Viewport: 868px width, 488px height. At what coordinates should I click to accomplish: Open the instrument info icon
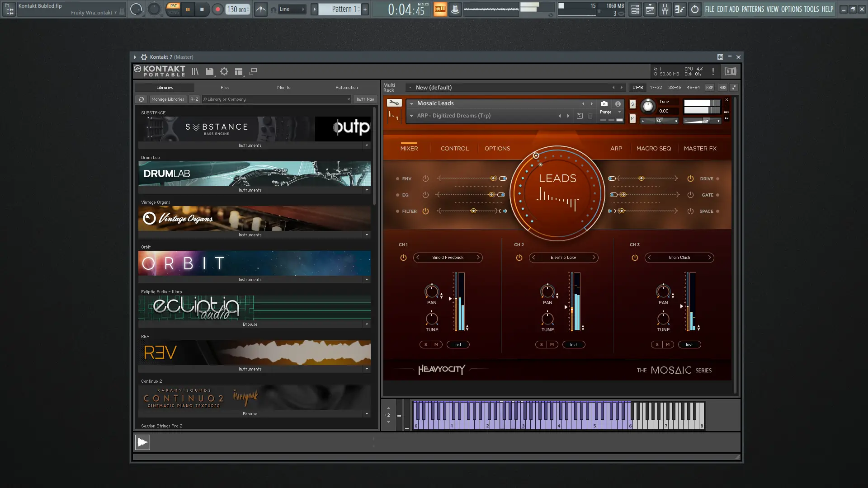[618, 103]
